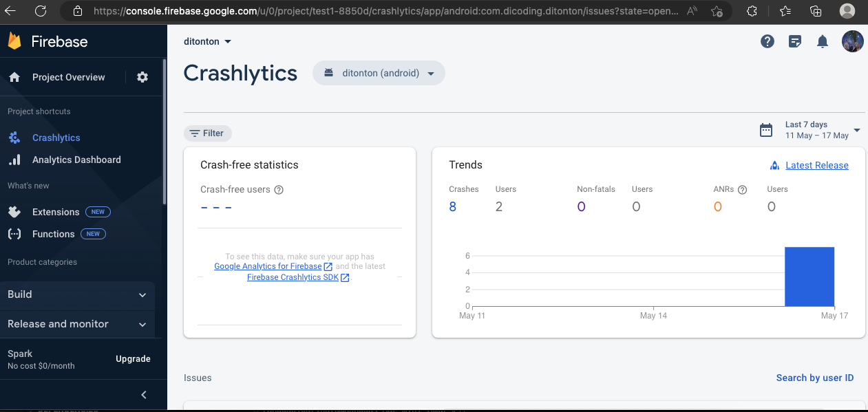Screen dimensions: 868x412
Task: Click the Upgrade plan button
Action: 133,359
